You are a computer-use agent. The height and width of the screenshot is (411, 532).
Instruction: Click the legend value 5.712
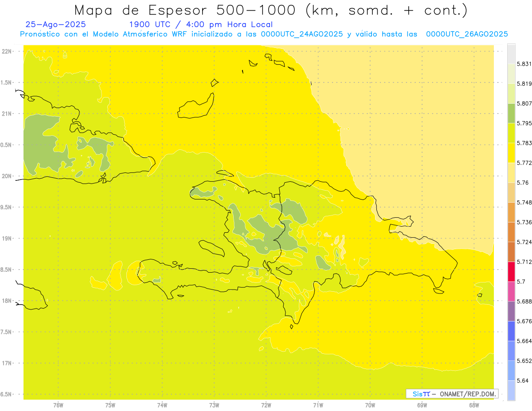tap(524, 262)
